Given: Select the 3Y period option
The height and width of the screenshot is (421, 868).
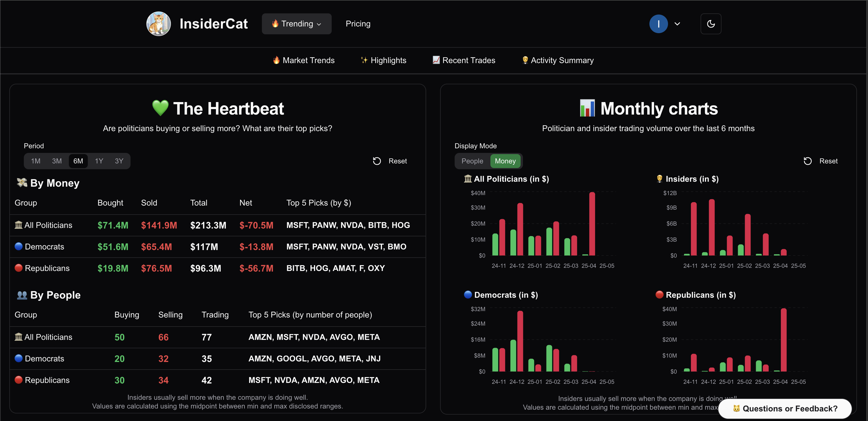Looking at the screenshot, I should (x=119, y=161).
